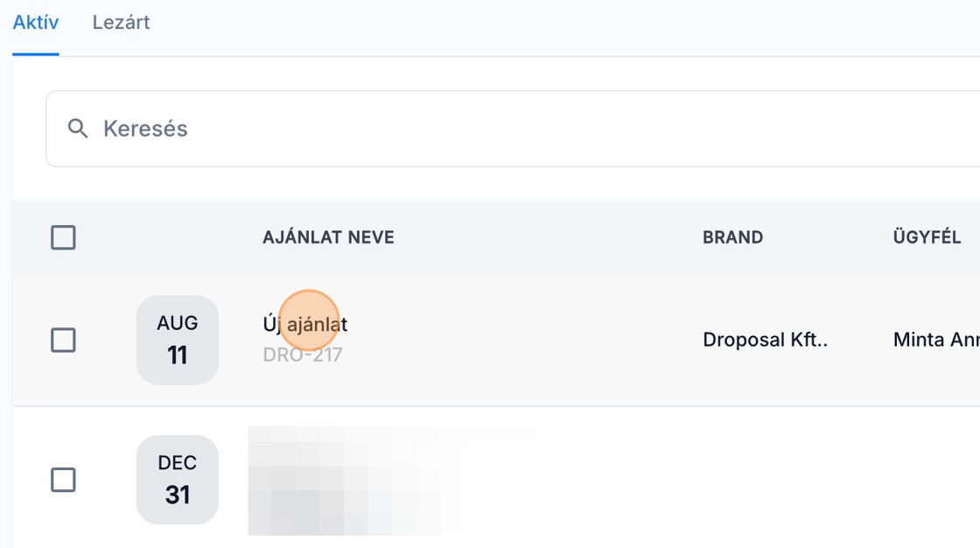Open the Új ajánlat offer

304,325
